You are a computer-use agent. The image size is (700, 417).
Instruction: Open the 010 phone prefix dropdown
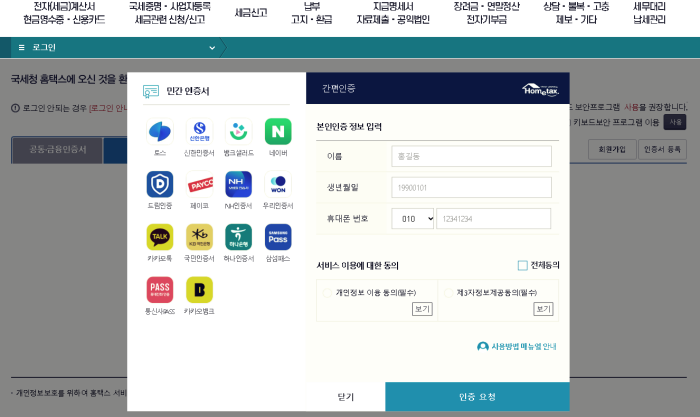[412, 219]
